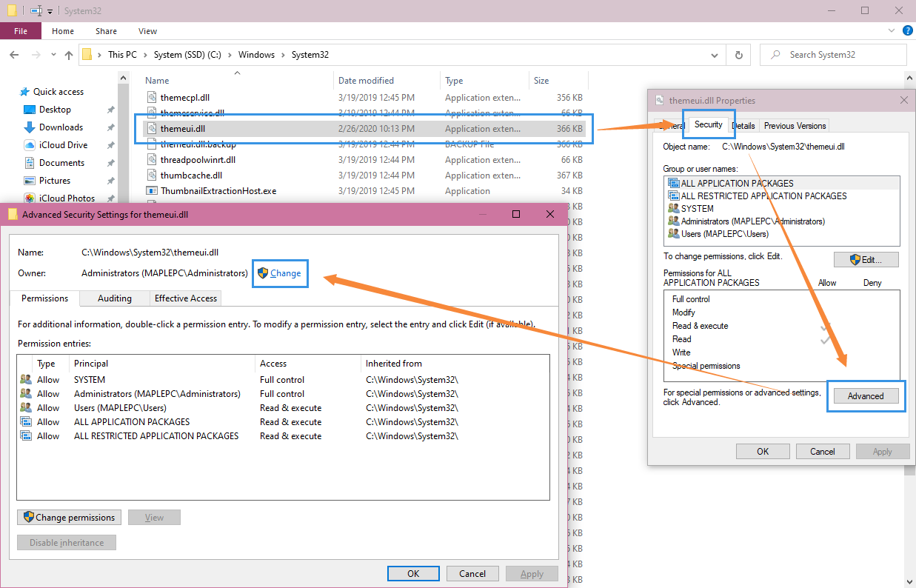
Task: Click the Back navigation arrow
Action: [14, 55]
